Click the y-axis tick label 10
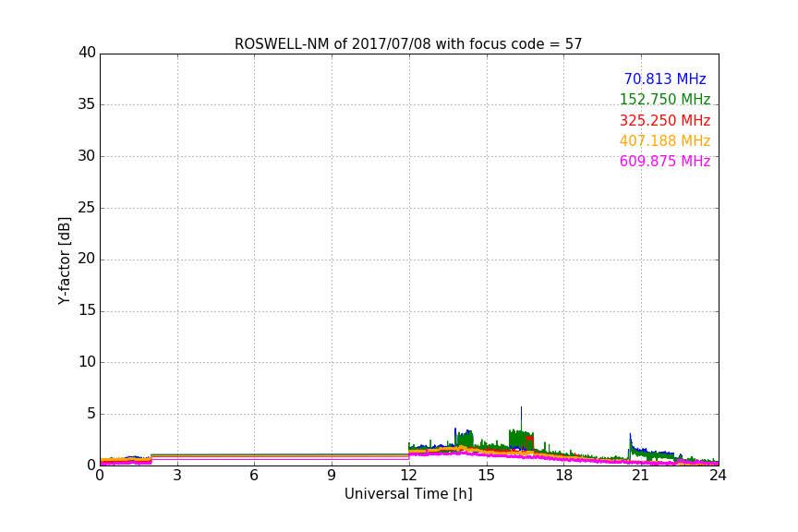Viewport: 798px width, 532px height. point(87,362)
